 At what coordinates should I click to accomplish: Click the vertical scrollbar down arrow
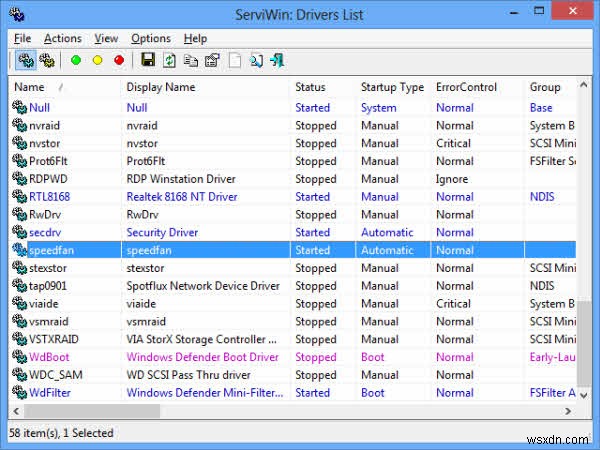584,395
